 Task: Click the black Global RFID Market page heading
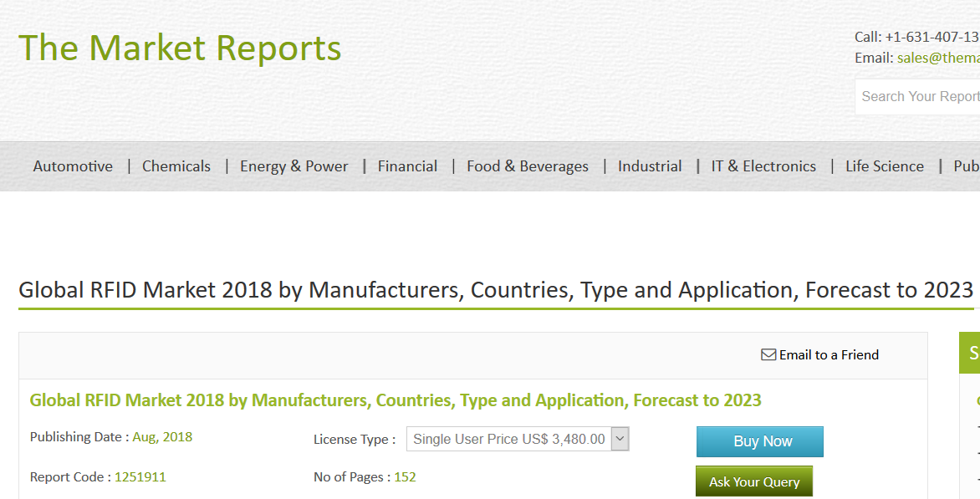tap(496, 290)
